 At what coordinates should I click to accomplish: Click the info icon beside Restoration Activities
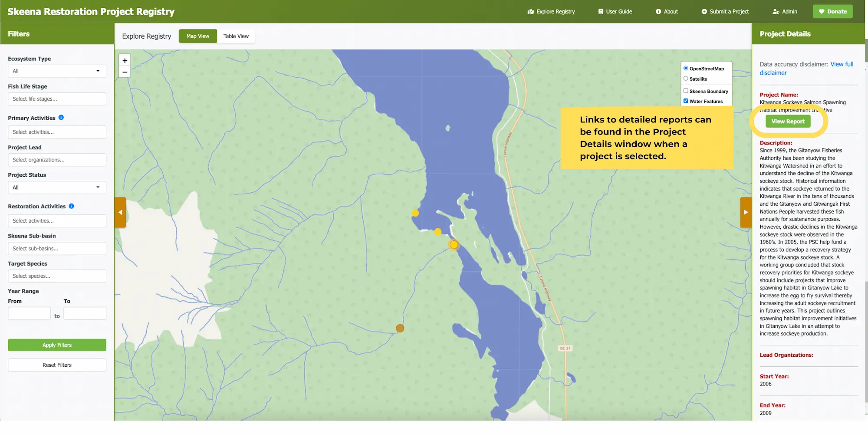(72, 206)
